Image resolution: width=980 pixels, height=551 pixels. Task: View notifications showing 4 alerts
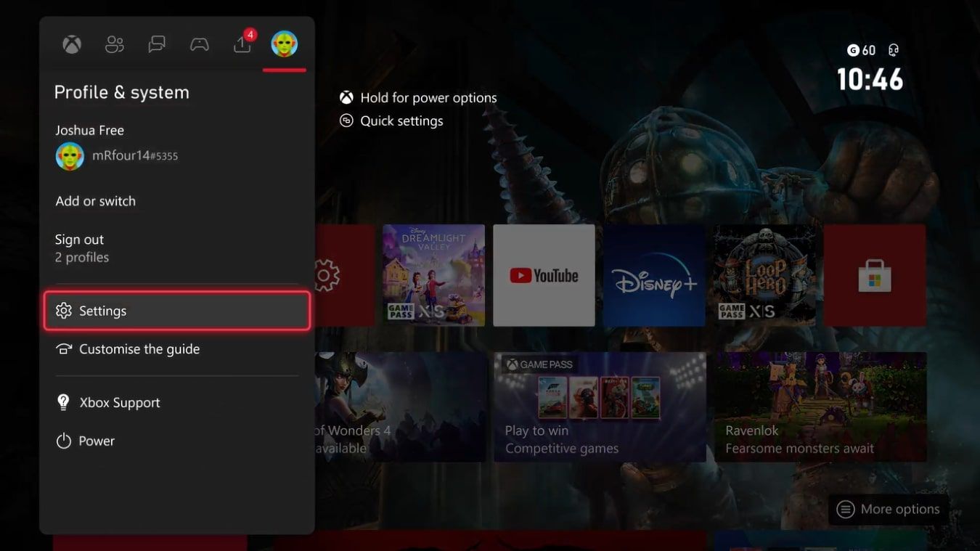[x=242, y=44]
